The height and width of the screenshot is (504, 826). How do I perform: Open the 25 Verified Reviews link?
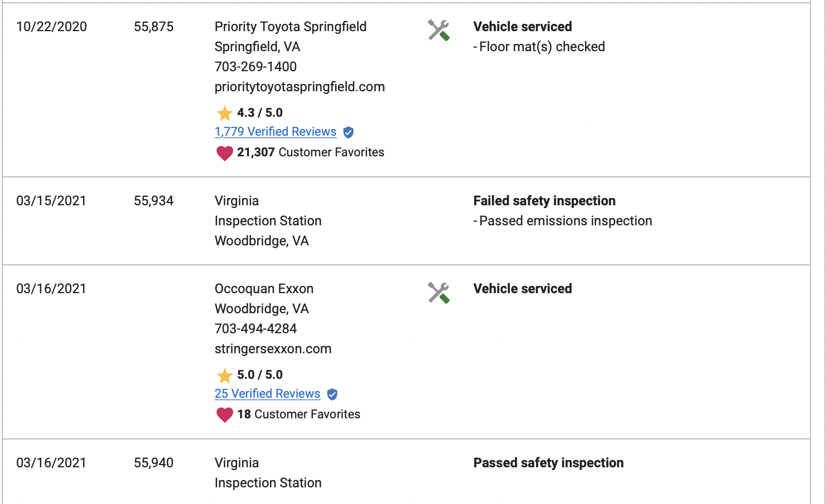tap(267, 394)
